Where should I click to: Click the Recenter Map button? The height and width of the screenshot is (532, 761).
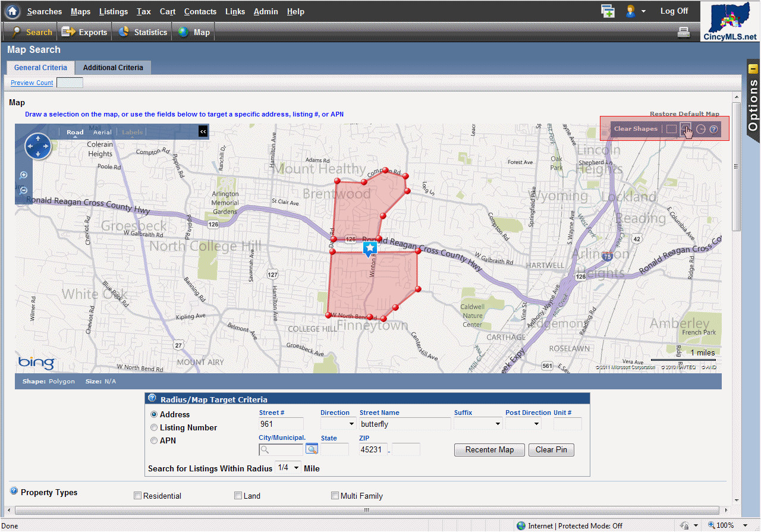489,449
